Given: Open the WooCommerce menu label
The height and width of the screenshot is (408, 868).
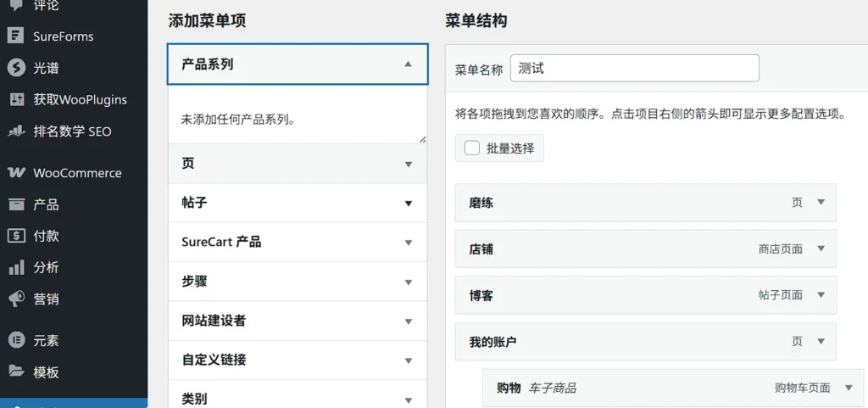Looking at the screenshot, I should tap(77, 173).
